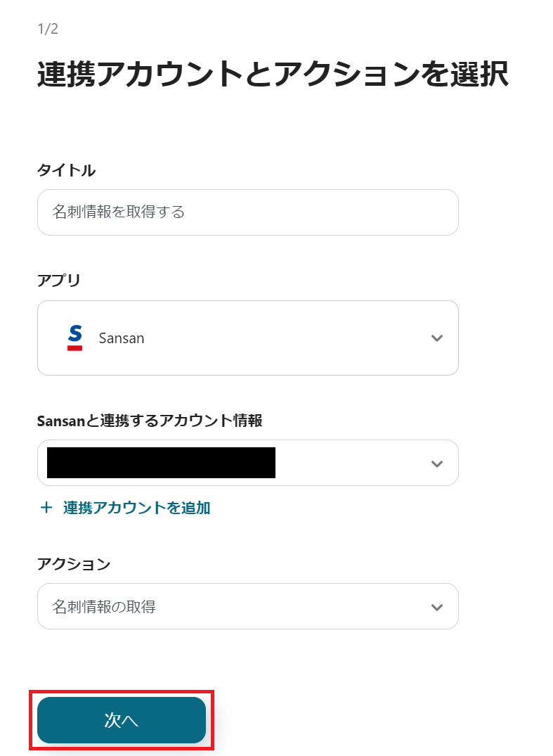Click the 名刺情報を取得する placeholder field
553x756 pixels.
(x=247, y=212)
